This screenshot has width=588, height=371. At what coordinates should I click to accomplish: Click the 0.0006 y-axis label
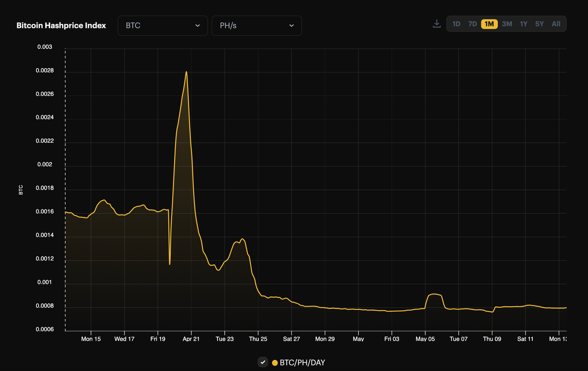(45, 329)
